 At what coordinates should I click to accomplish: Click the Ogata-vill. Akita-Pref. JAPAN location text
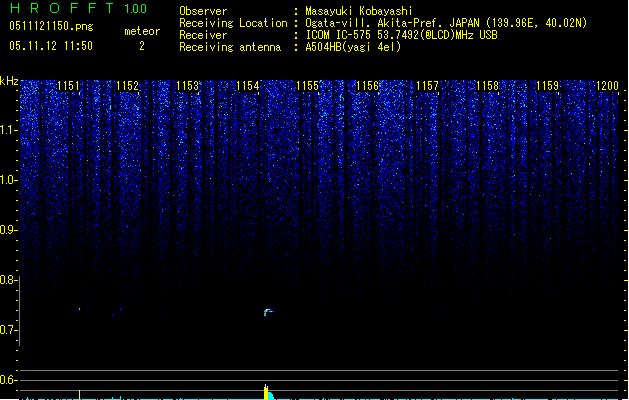pyautogui.click(x=446, y=23)
